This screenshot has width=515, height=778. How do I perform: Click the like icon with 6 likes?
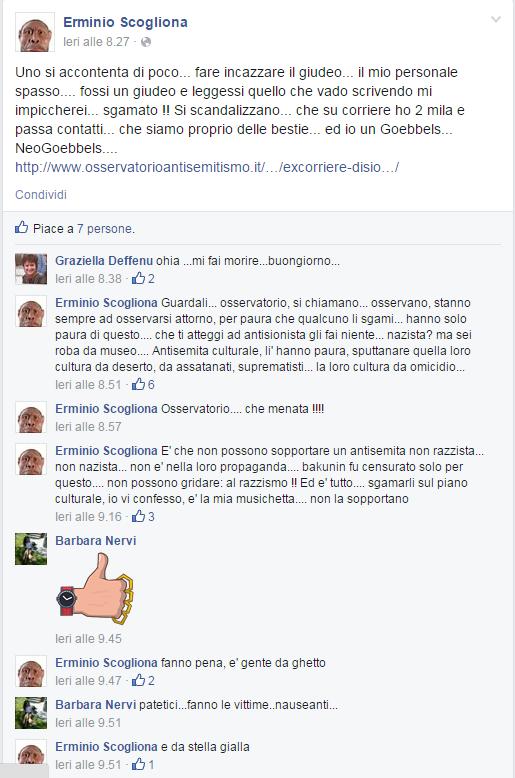coord(138,384)
